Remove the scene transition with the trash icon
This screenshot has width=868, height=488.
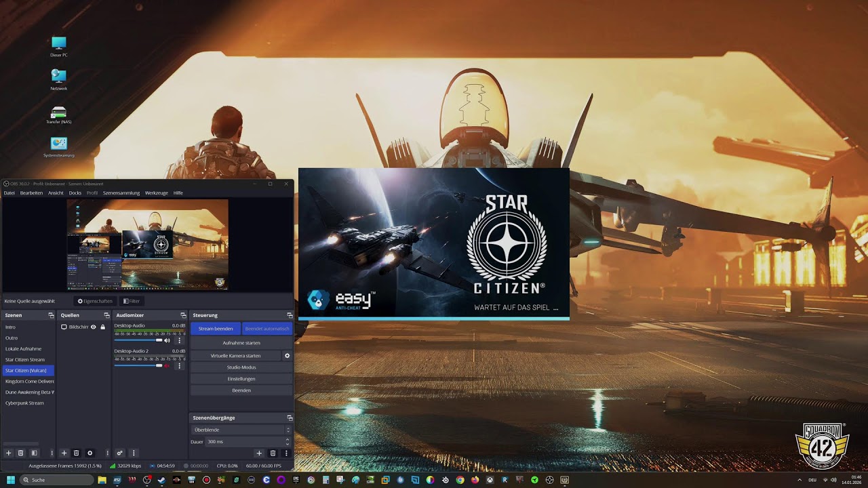click(x=273, y=453)
